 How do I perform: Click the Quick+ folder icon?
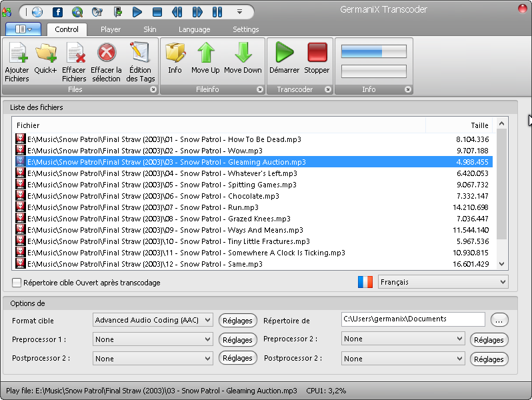[x=45, y=53]
